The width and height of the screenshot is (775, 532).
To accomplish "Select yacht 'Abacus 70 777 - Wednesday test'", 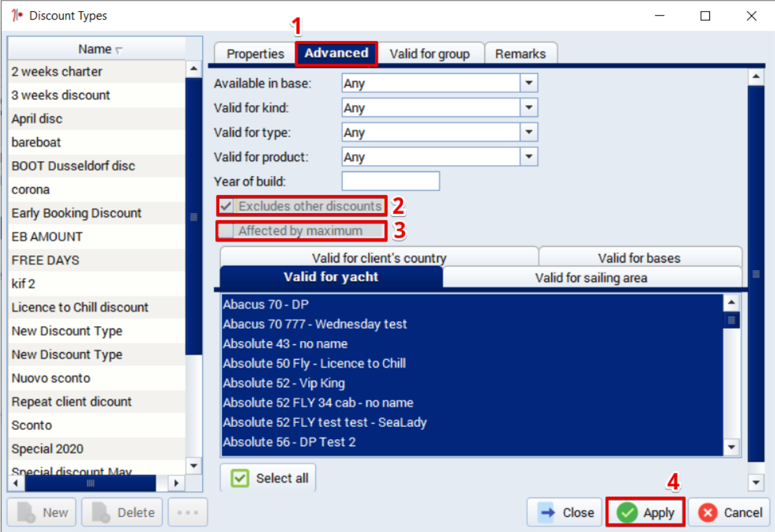I will tap(473, 324).
